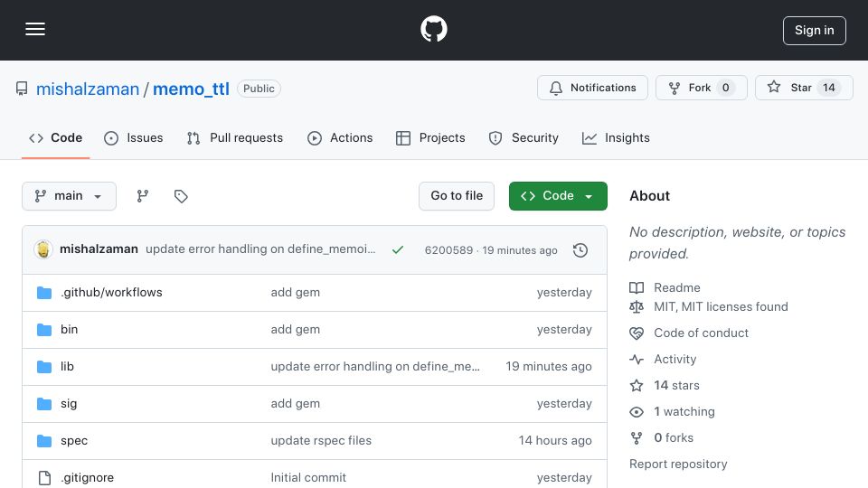Star the repository
The image size is (868, 488).
pos(804,88)
